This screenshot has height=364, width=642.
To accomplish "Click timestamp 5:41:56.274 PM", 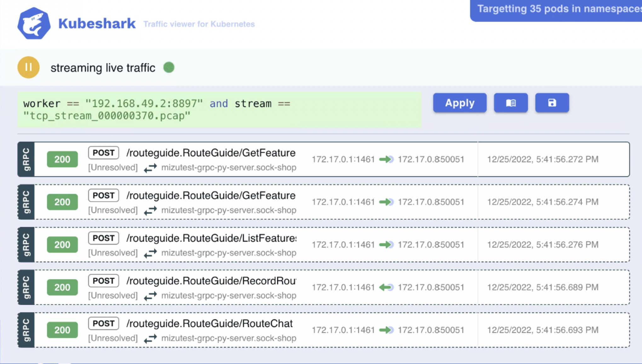I will pyautogui.click(x=542, y=202).
